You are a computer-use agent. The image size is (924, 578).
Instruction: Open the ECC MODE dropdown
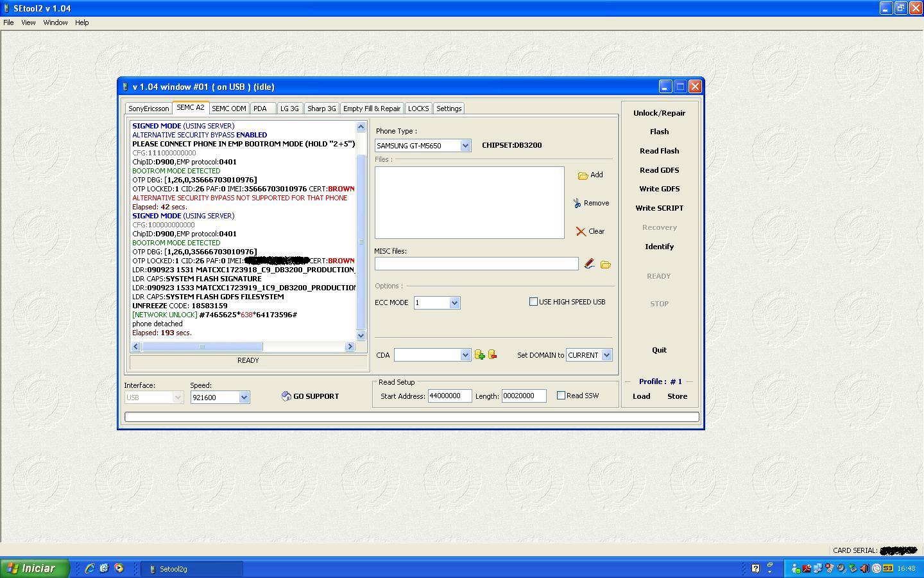pos(454,302)
